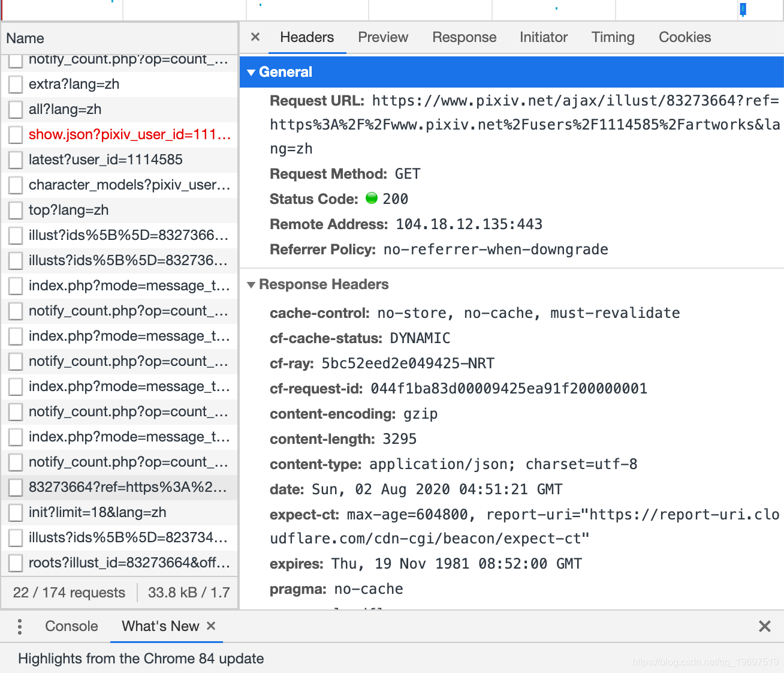Click file icon beside character_models request

[x=16, y=185]
